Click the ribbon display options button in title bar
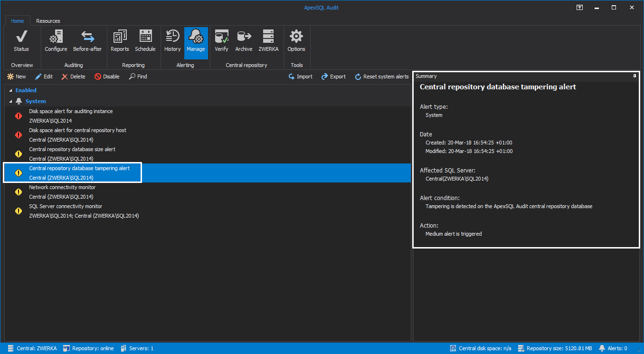 coord(579,7)
